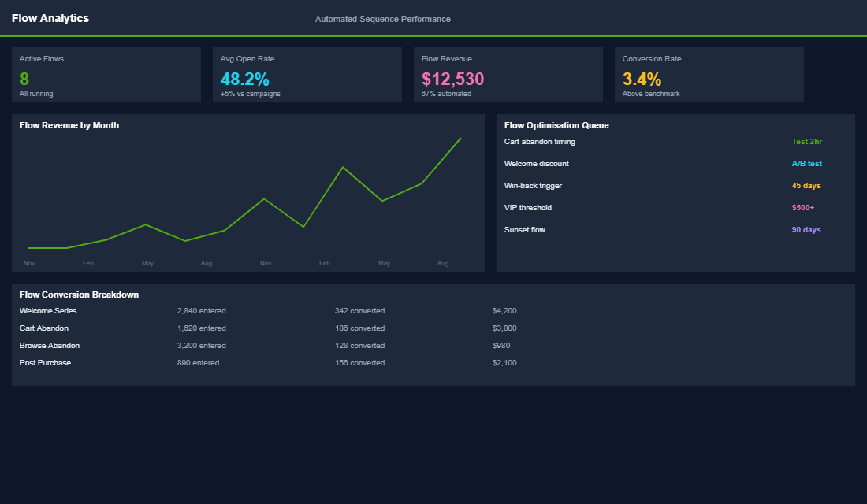Select the Win-back trigger item
The height and width of the screenshot is (504, 867).
pyautogui.click(x=533, y=186)
